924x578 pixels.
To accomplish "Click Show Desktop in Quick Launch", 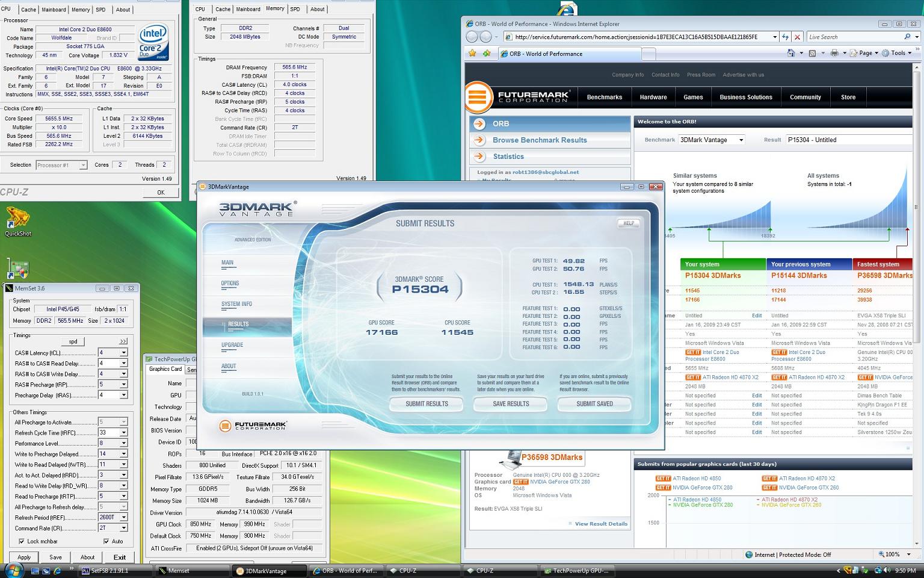I will tap(35, 571).
